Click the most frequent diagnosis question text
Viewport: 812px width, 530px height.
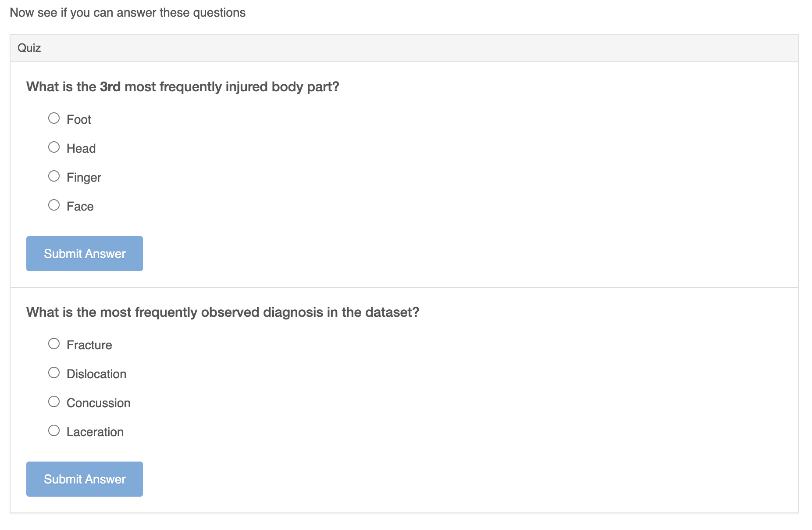point(222,312)
